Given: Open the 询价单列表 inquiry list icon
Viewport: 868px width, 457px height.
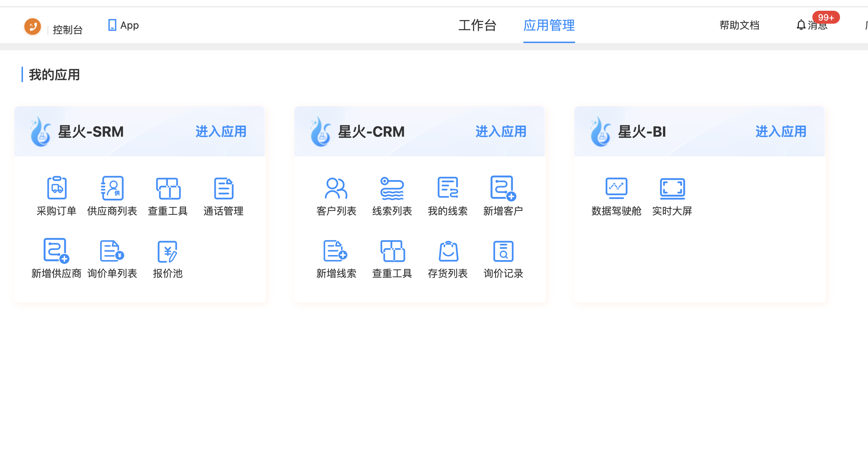Looking at the screenshot, I should point(112,250).
